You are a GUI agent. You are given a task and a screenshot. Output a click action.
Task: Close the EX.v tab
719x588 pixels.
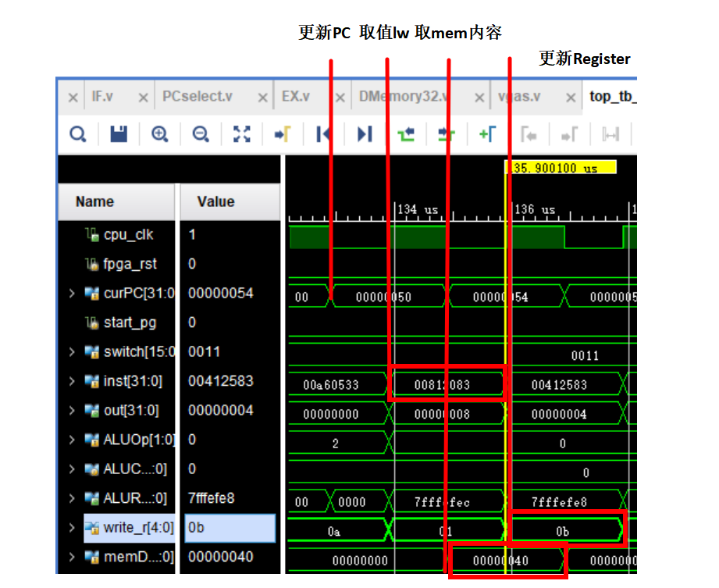click(340, 98)
